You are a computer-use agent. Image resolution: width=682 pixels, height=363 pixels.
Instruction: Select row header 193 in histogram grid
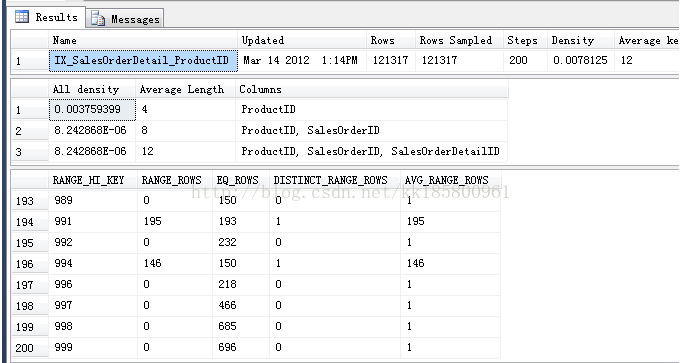(x=30, y=201)
